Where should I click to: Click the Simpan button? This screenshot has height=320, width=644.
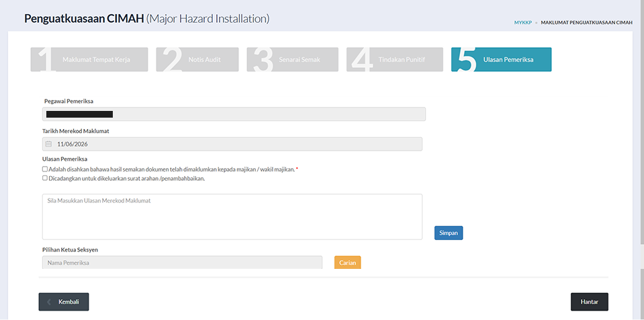click(449, 233)
